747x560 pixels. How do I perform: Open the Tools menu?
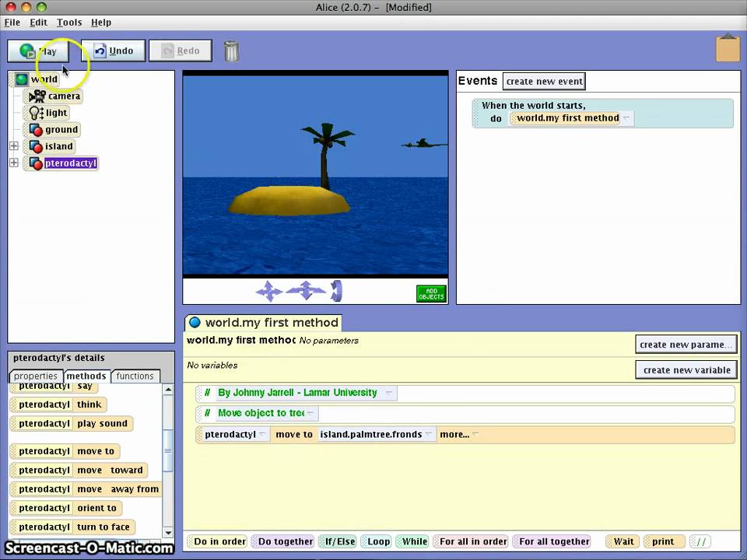[69, 23]
